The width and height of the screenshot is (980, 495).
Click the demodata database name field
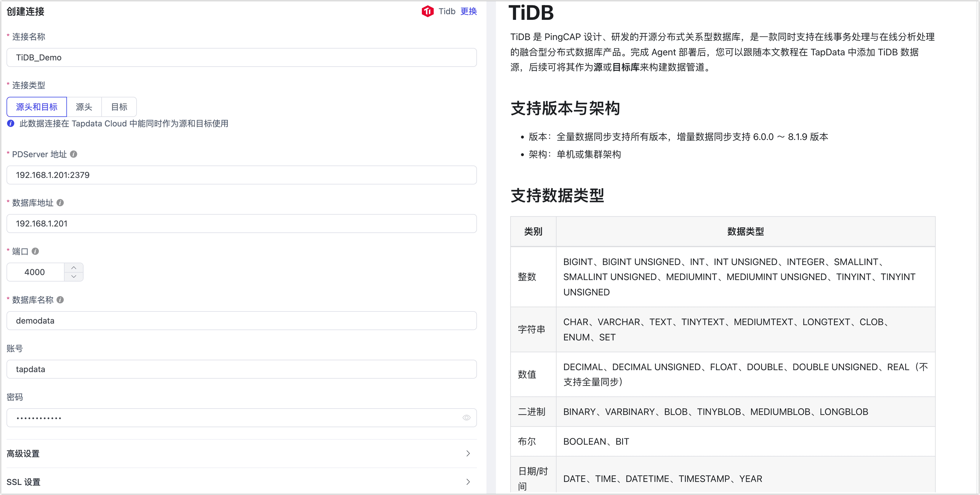[241, 321]
